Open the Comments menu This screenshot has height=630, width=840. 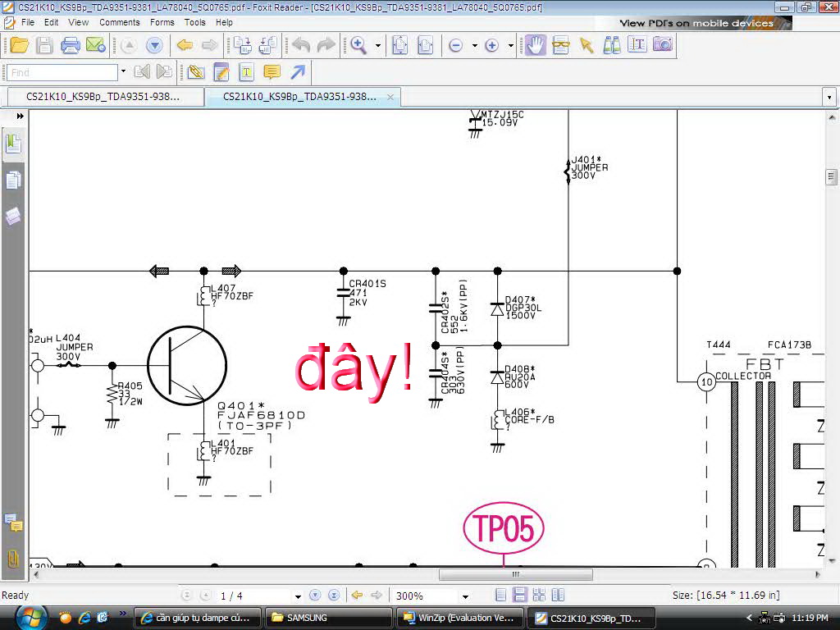click(x=120, y=22)
